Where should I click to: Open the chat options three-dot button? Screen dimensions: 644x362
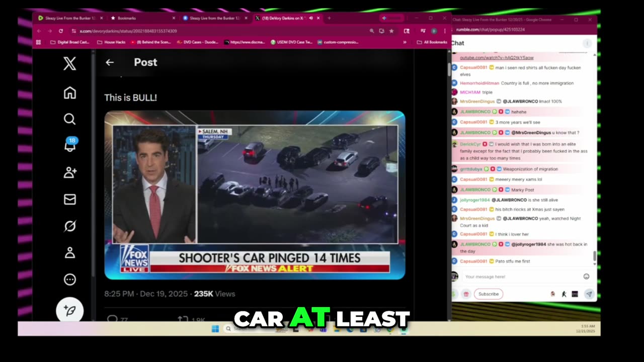pos(587,43)
